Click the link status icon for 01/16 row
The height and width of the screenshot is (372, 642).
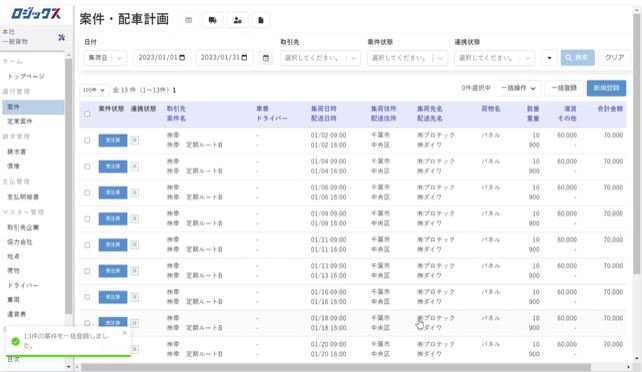[x=135, y=297]
